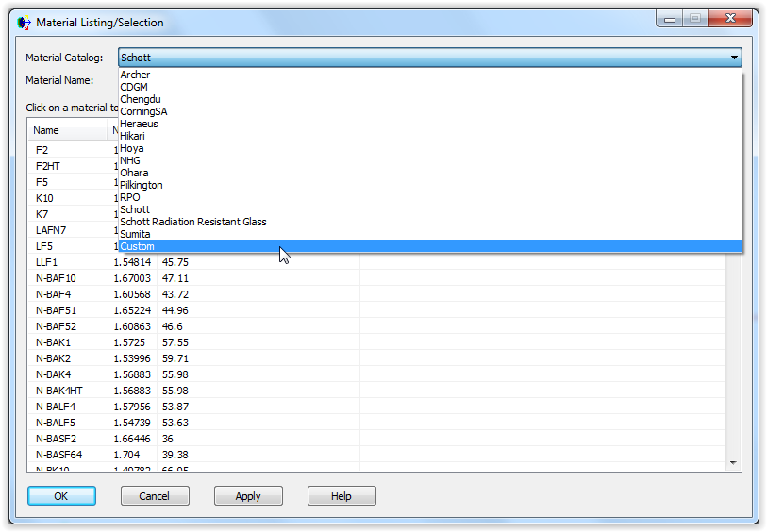Select the F2 material row
The height and width of the screenshot is (532, 767).
[x=42, y=150]
